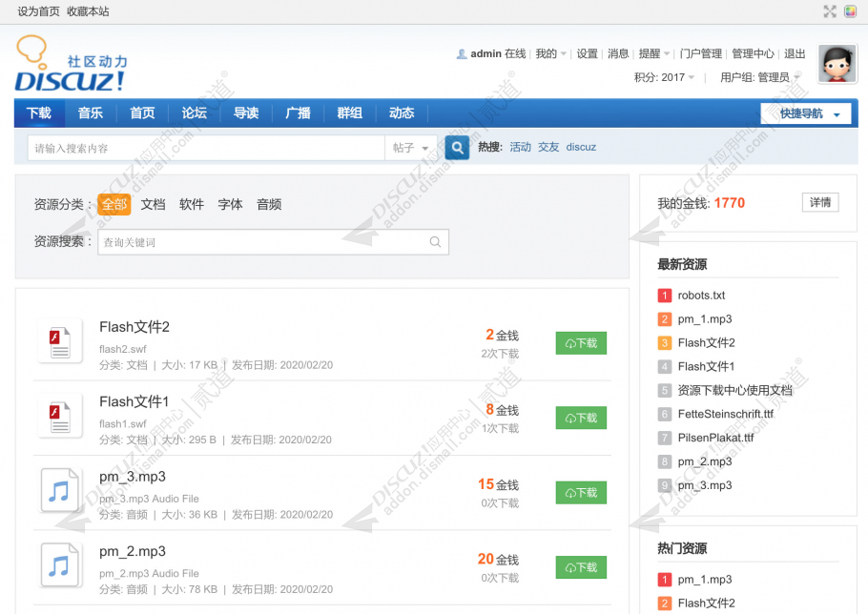
Task: Open pm_2.mp3 title in resource list
Action: (x=133, y=551)
